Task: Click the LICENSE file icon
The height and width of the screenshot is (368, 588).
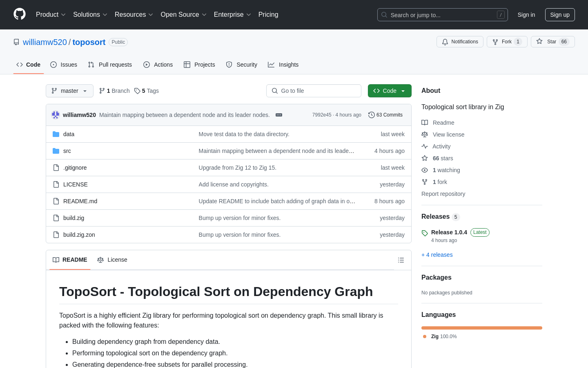Action: (56, 184)
